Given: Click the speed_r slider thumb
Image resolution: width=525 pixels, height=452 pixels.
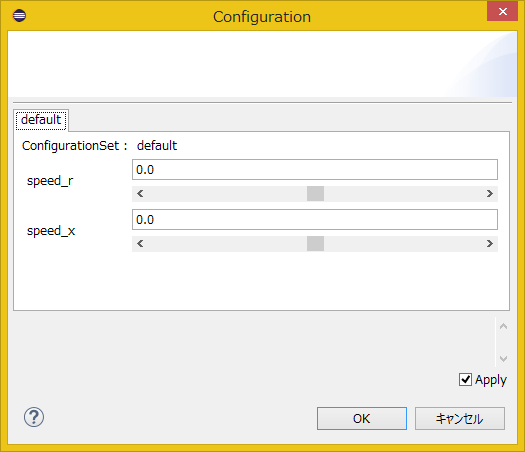Looking at the screenshot, I should 315,194.
